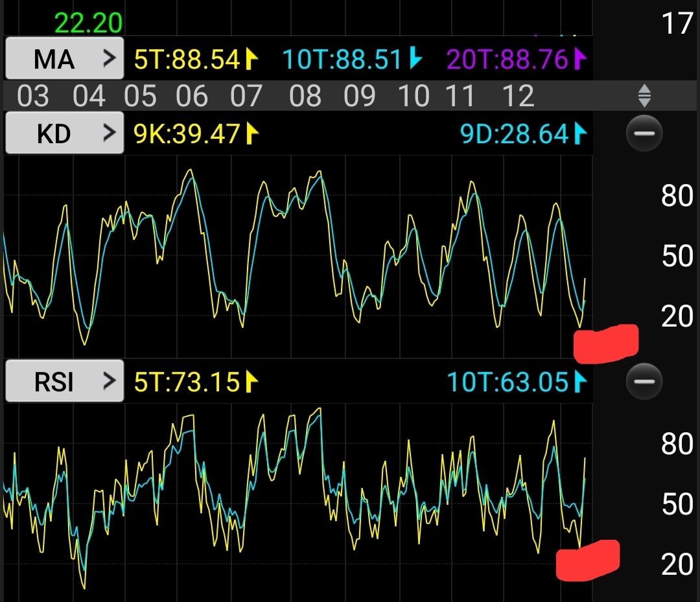Tap month 07 on the timeline

(x=246, y=95)
